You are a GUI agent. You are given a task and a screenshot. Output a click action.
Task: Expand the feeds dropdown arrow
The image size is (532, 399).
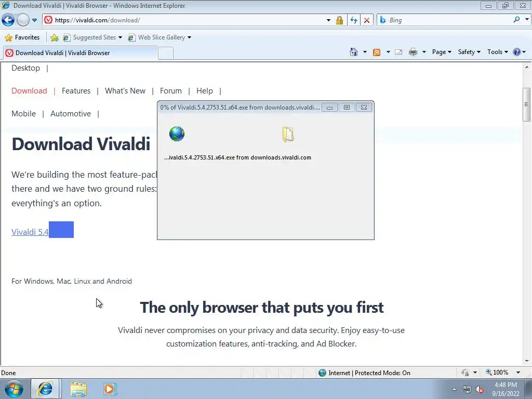[388, 52]
